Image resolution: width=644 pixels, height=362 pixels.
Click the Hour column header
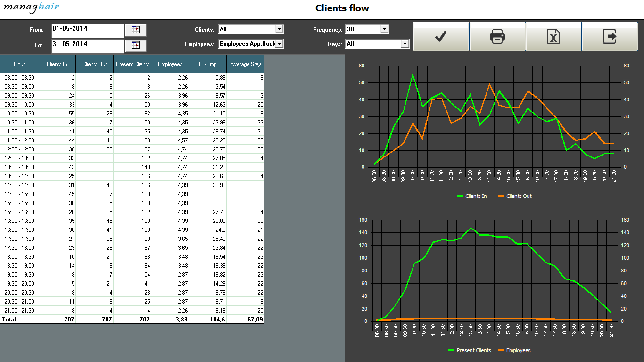19,64
